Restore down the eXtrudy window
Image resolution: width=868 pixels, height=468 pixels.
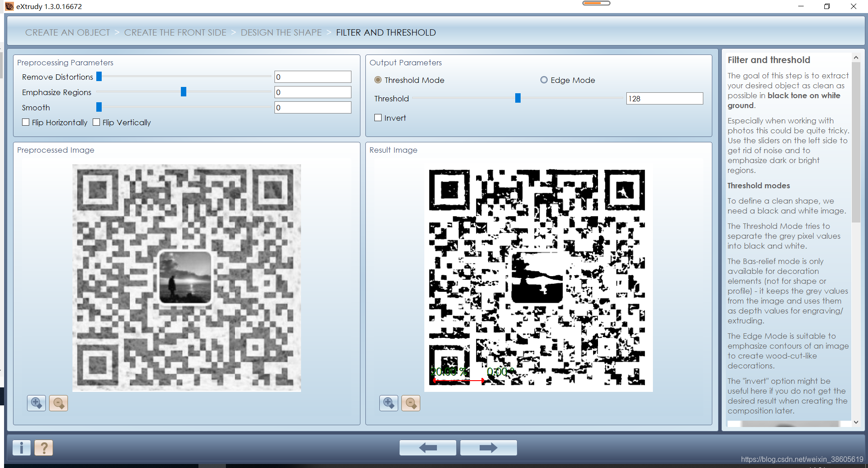click(x=827, y=6)
